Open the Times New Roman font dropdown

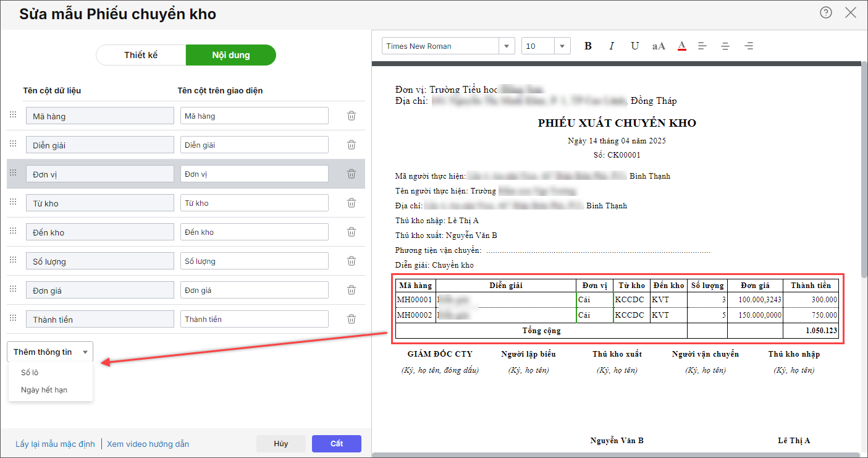(507, 46)
